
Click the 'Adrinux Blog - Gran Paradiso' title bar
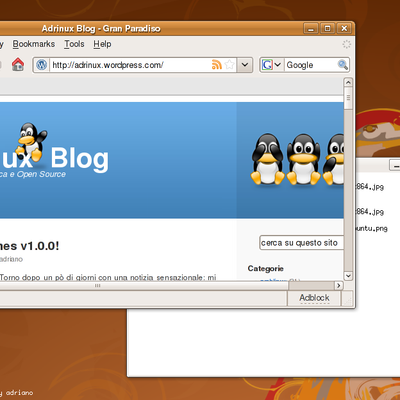pyautogui.click(x=101, y=29)
